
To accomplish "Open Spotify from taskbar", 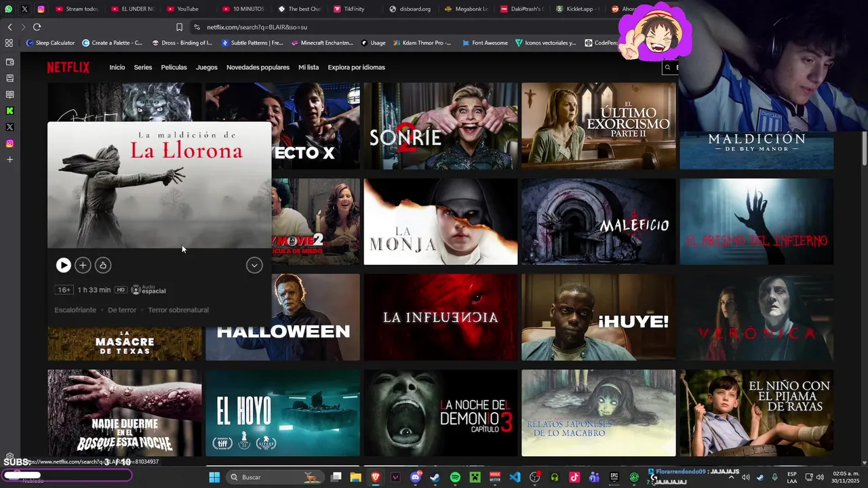I will [x=455, y=477].
